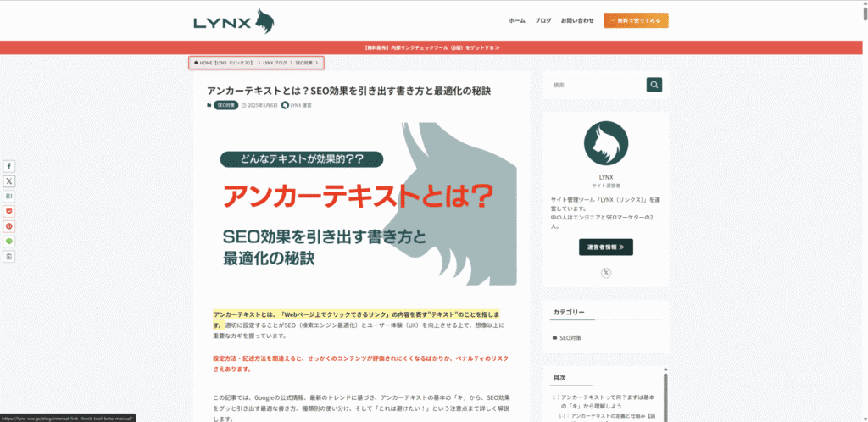Share the article on Pinterest

point(8,226)
